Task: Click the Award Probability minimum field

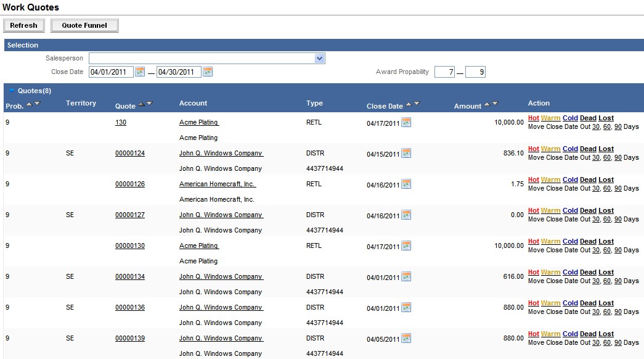Action: [444, 72]
